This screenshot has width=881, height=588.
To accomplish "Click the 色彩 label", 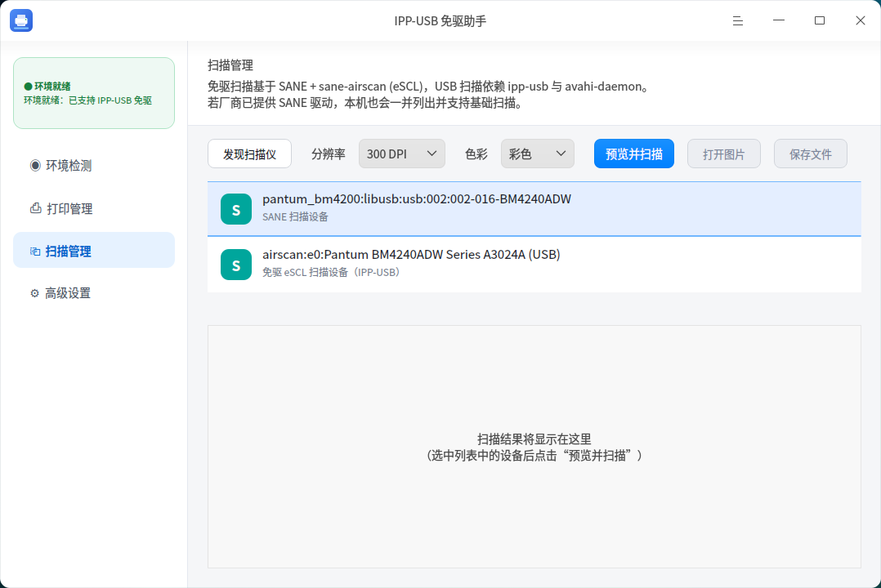I will click(476, 154).
